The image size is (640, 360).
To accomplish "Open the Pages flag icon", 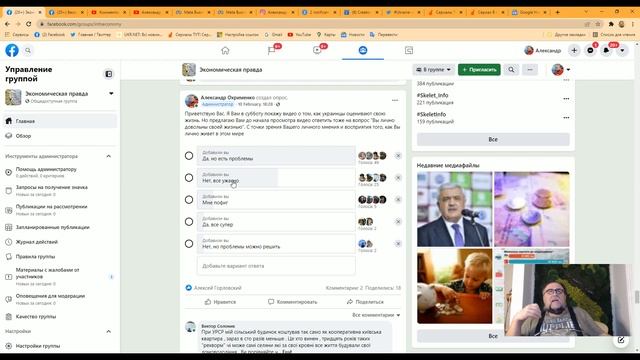I will pos(271,50).
